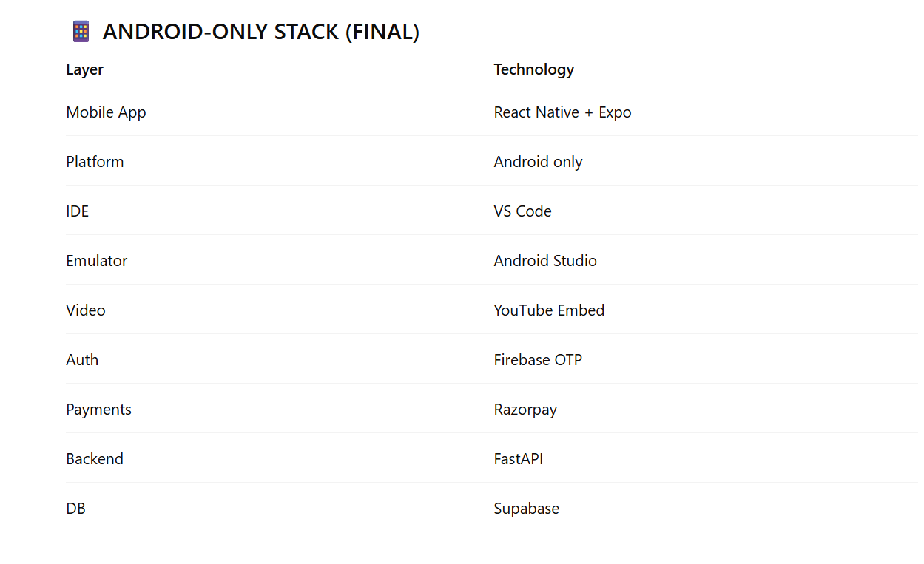Click the Razorpay cell

tap(525, 410)
